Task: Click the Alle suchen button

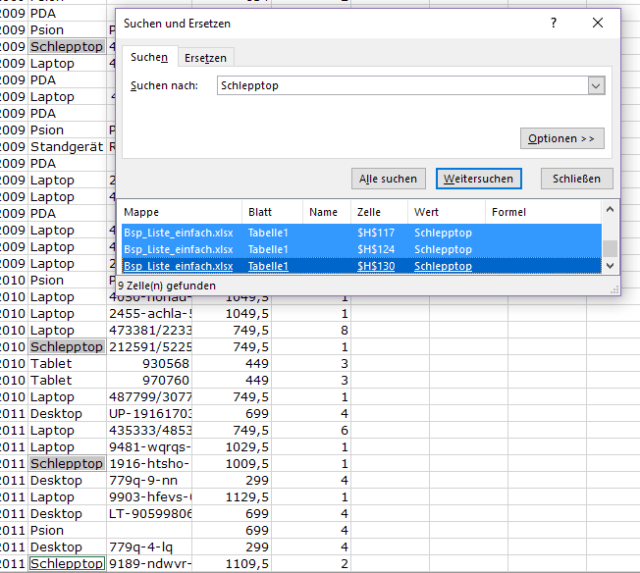Action: (386, 179)
